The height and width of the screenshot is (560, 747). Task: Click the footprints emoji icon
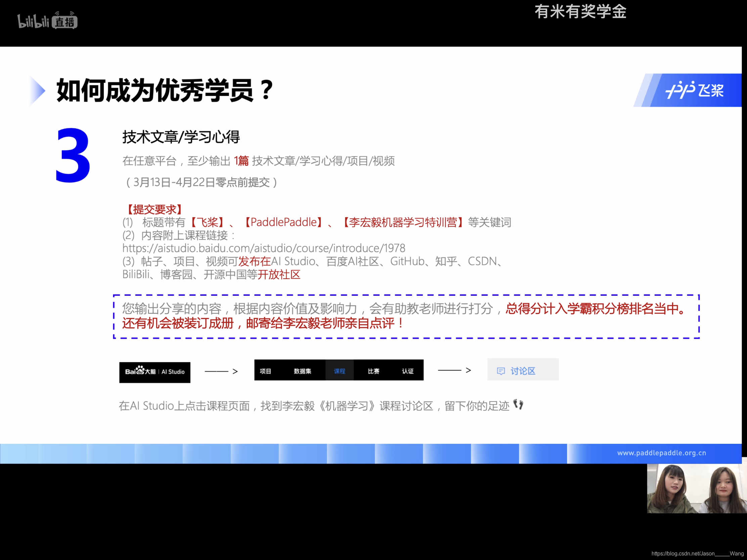(x=518, y=404)
